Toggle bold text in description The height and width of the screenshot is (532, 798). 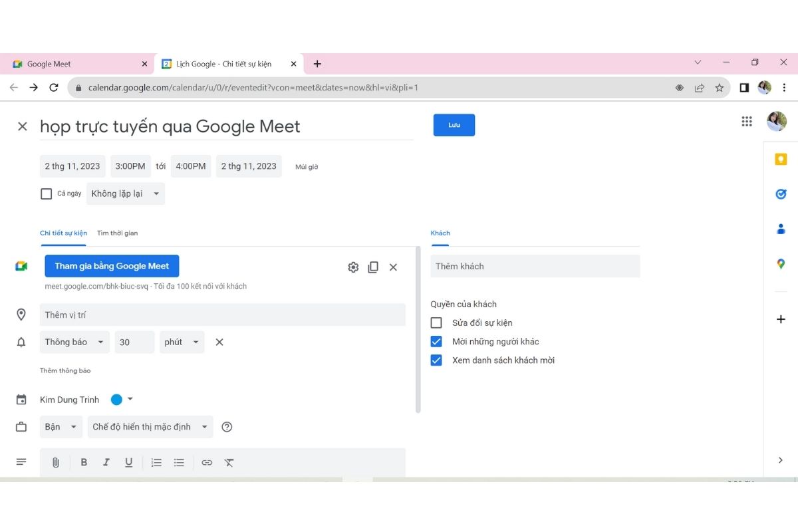click(x=84, y=462)
